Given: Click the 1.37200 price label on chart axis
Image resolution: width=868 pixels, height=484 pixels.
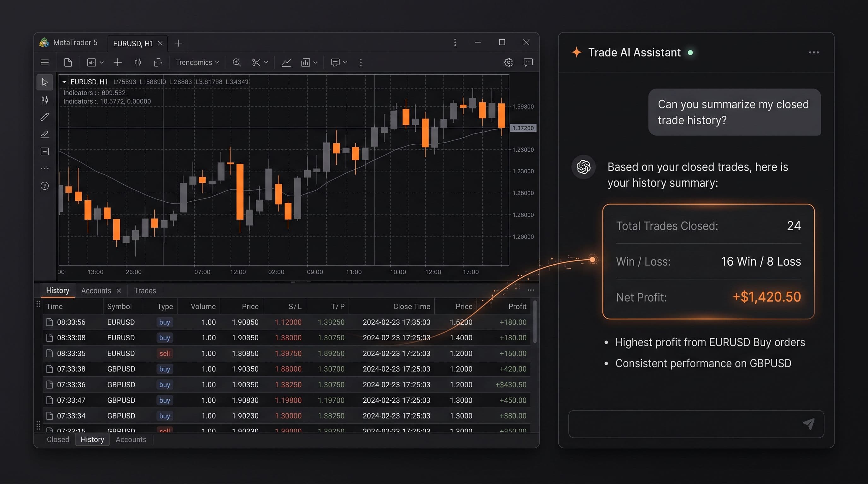Looking at the screenshot, I should 523,128.
